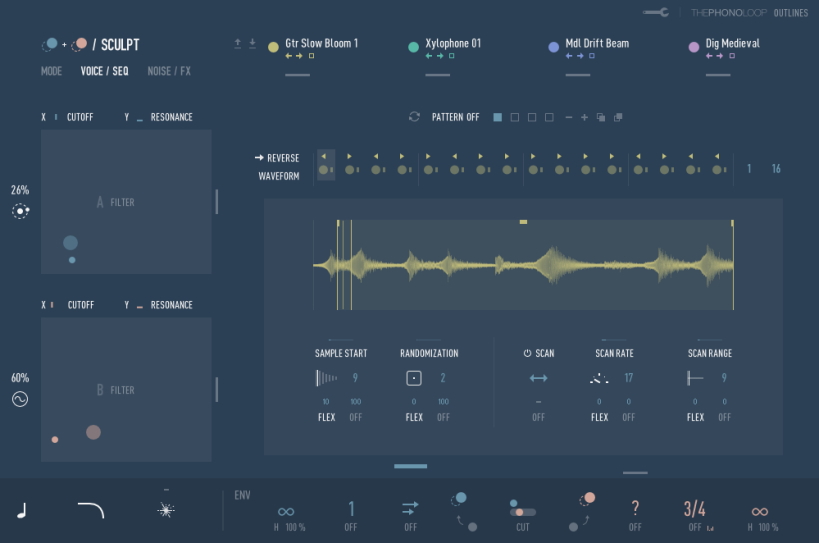Click the minus pattern button
Image resolution: width=819 pixels, height=543 pixels.
[x=568, y=117]
